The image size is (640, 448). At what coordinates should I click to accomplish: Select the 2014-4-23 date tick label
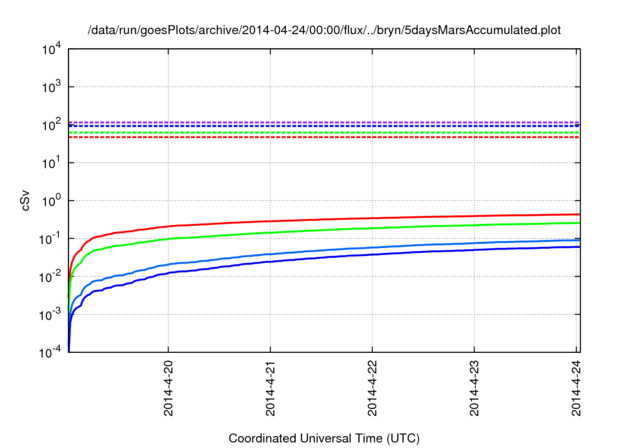[474, 388]
